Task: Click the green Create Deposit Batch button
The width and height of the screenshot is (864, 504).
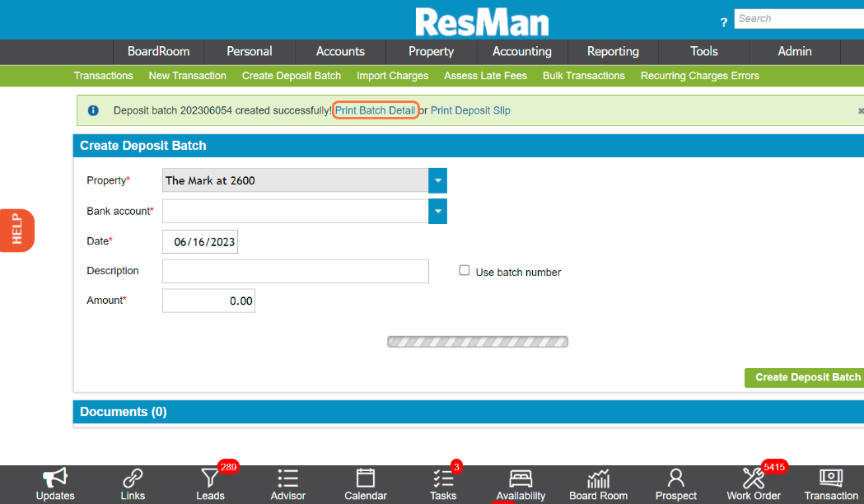Action: (x=805, y=377)
